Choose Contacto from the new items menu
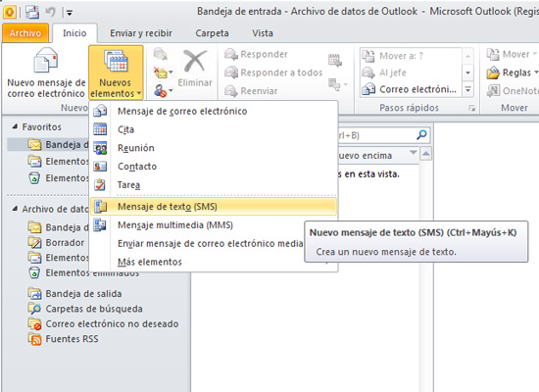This screenshot has width=539, height=392. 213,167
